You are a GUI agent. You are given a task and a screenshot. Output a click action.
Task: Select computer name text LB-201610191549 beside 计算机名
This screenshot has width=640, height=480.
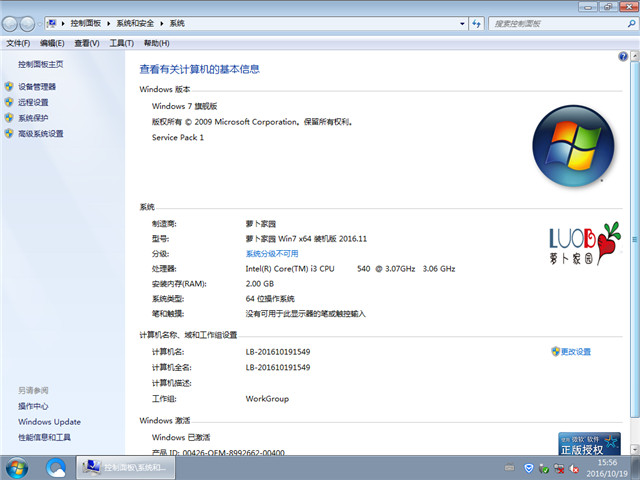pyautogui.click(x=278, y=352)
